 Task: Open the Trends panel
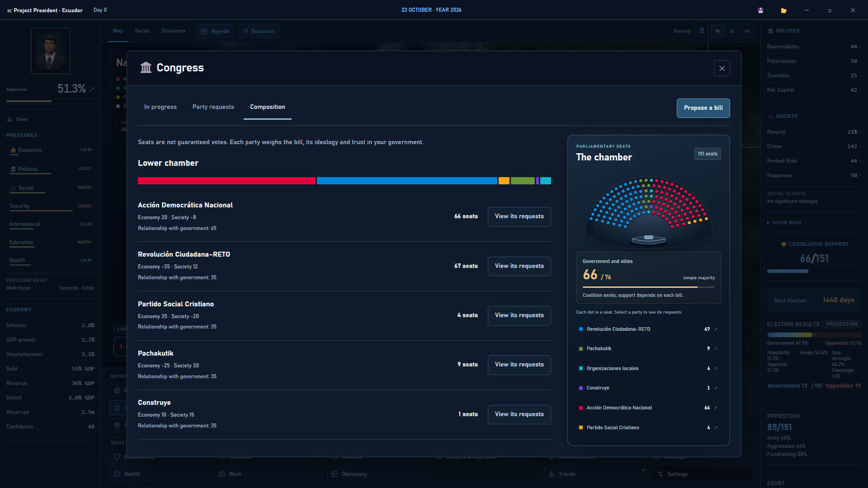tap(595, 474)
